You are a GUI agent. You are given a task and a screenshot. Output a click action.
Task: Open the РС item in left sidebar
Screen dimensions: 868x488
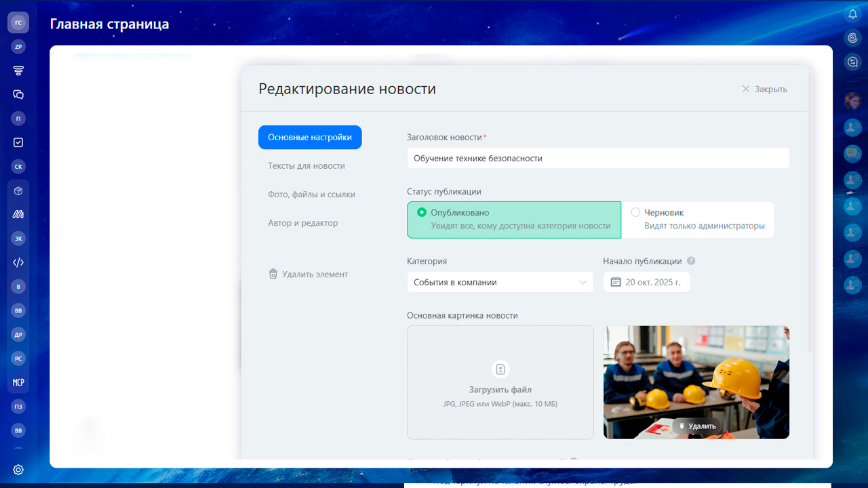point(18,359)
